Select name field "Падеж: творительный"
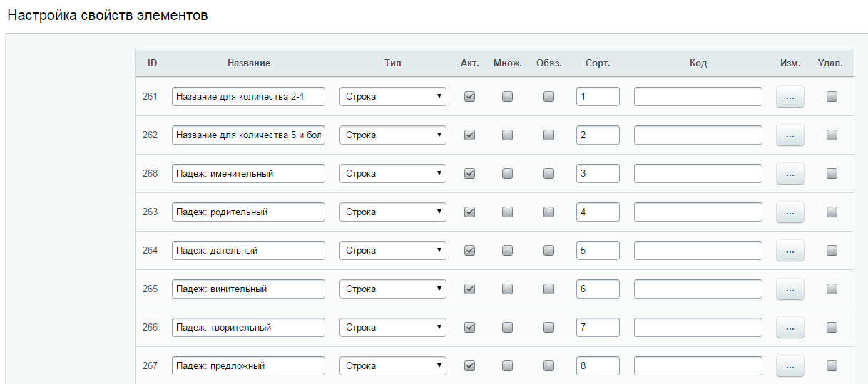This screenshot has width=868, height=384. coord(248,327)
